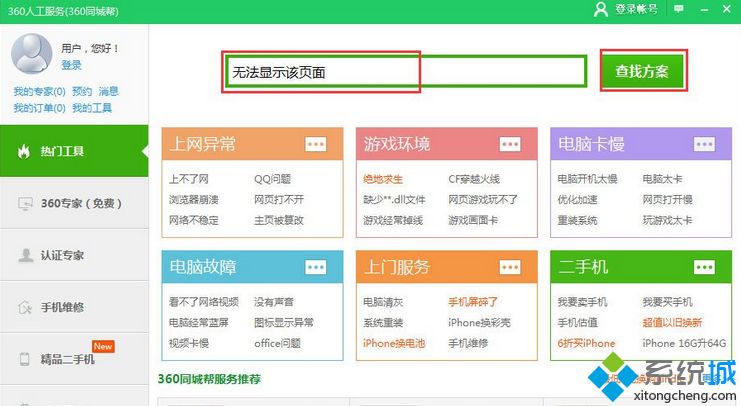Screen dimensions: 741x406
Task: Select the office问题 item
Action: [x=277, y=343]
